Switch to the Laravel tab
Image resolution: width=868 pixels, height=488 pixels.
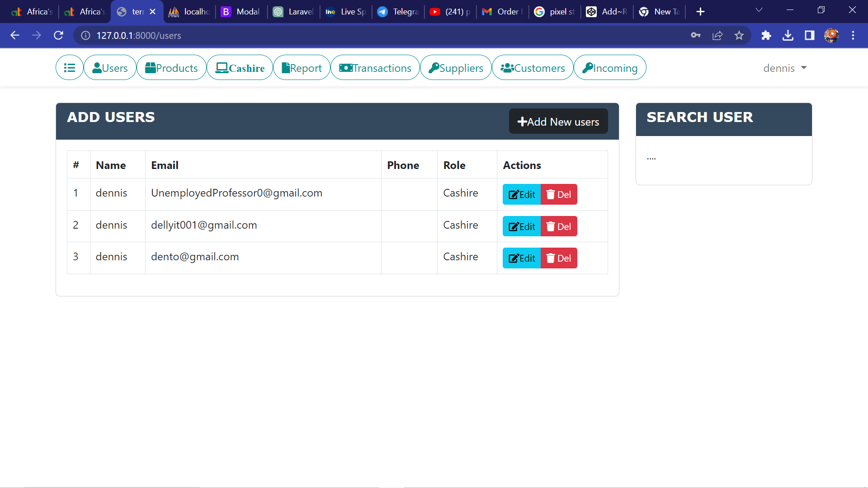(294, 12)
